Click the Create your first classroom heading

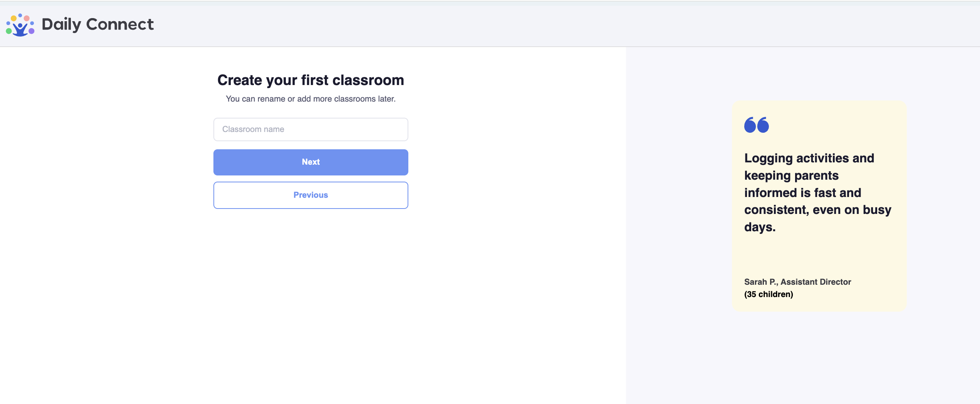pos(310,80)
